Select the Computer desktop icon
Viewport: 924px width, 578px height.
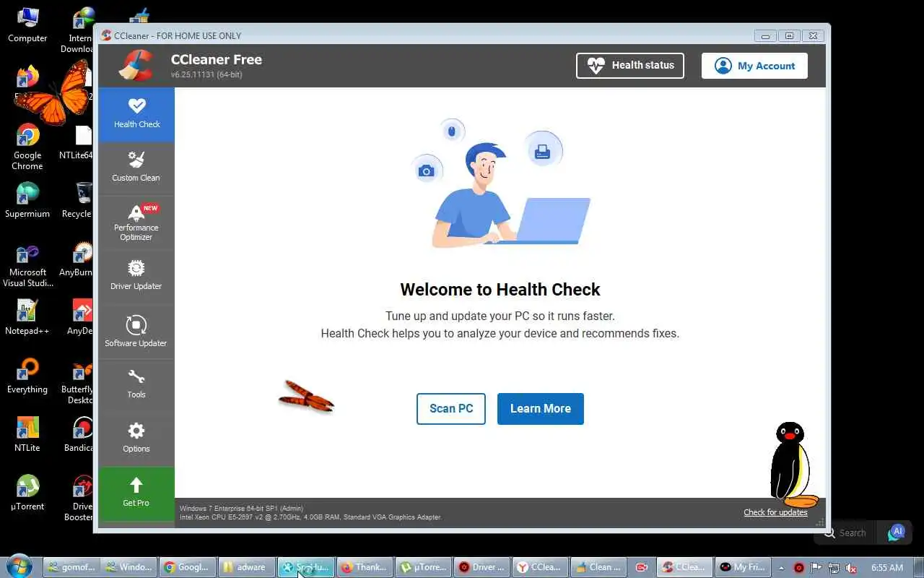click(x=27, y=25)
